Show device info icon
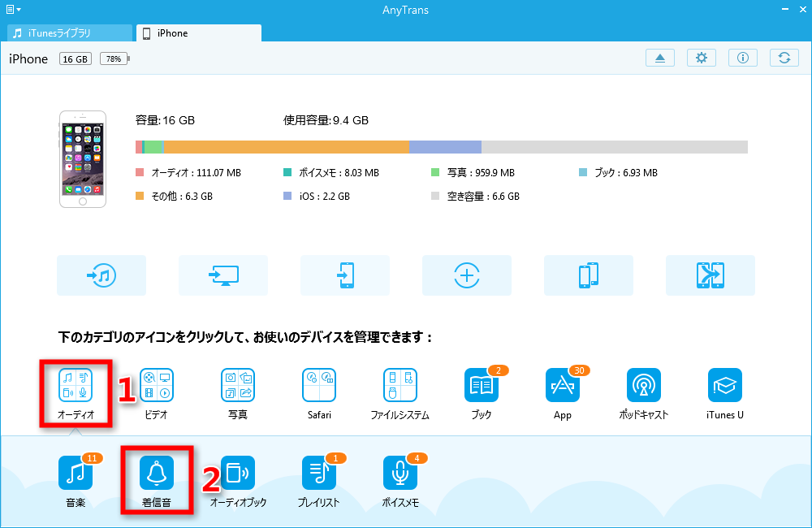 743,58
